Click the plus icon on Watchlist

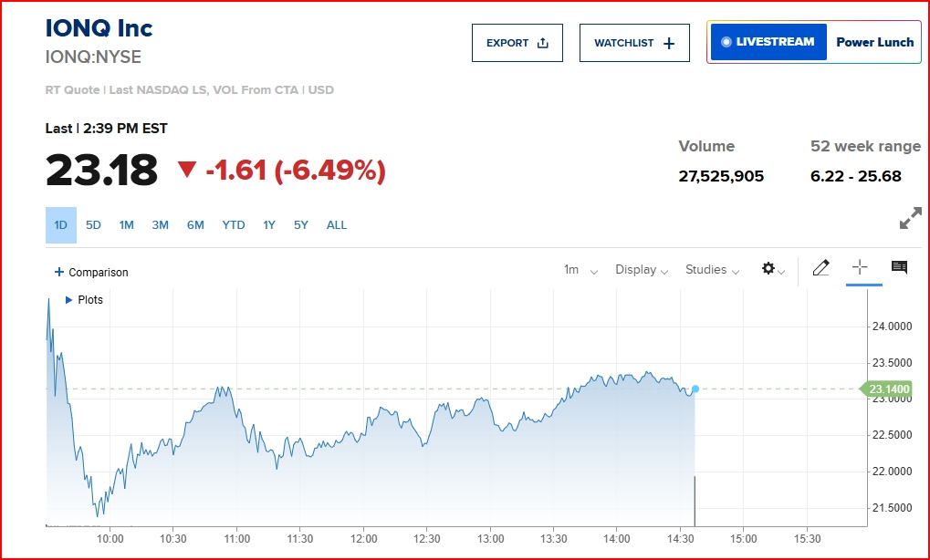click(668, 43)
